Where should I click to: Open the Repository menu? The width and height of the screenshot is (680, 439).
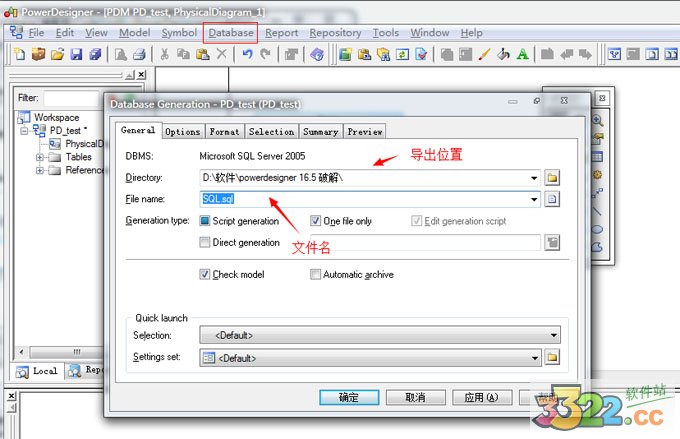(335, 33)
